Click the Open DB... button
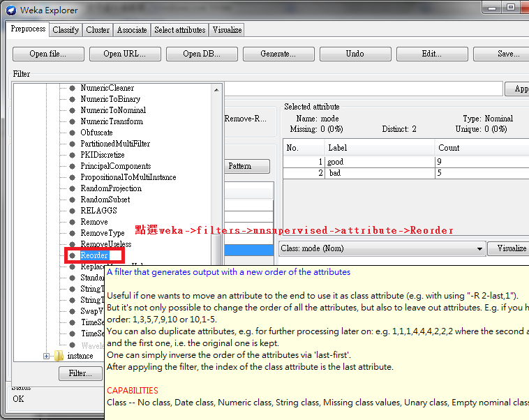 (202, 54)
